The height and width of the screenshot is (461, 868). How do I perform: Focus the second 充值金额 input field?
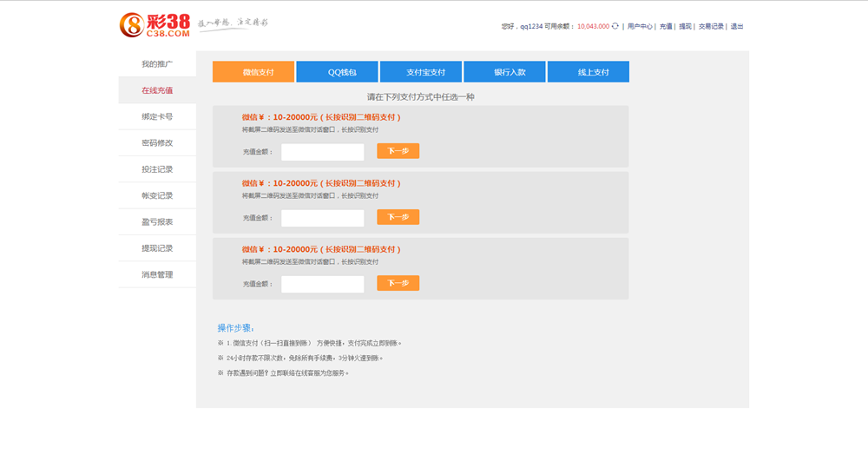[x=322, y=218]
